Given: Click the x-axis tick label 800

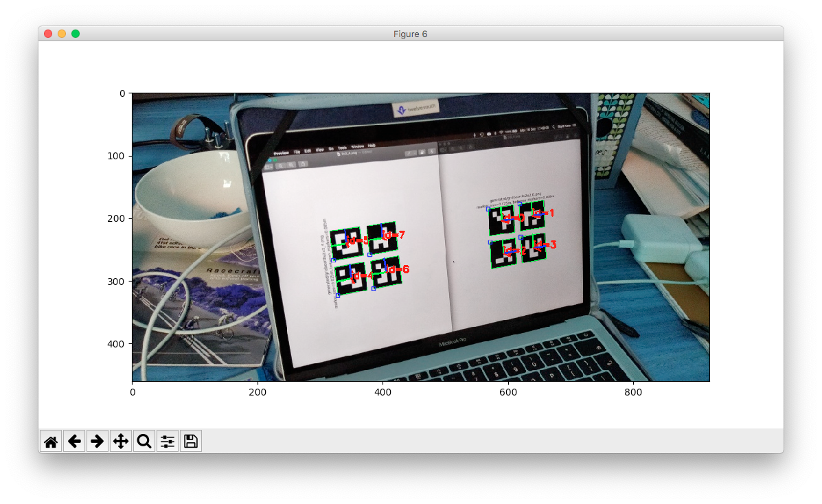Looking at the screenshot, I should coord(633,392).
